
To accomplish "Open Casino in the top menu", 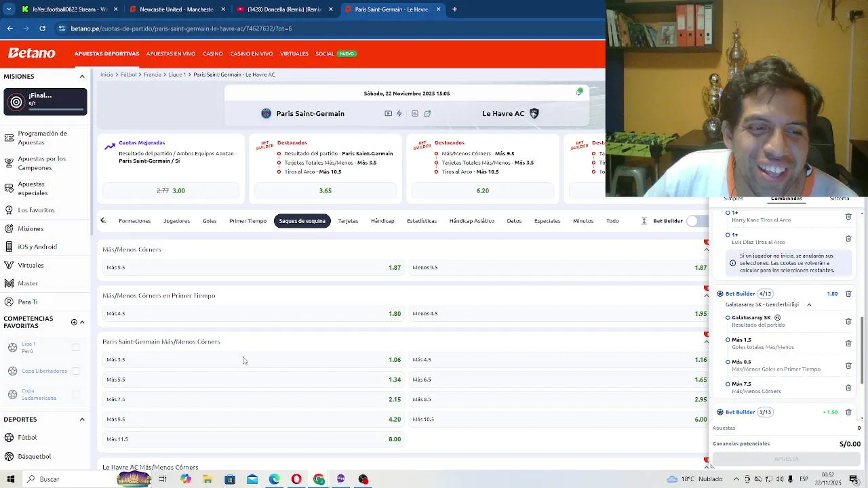I will [x=212, y=54].
